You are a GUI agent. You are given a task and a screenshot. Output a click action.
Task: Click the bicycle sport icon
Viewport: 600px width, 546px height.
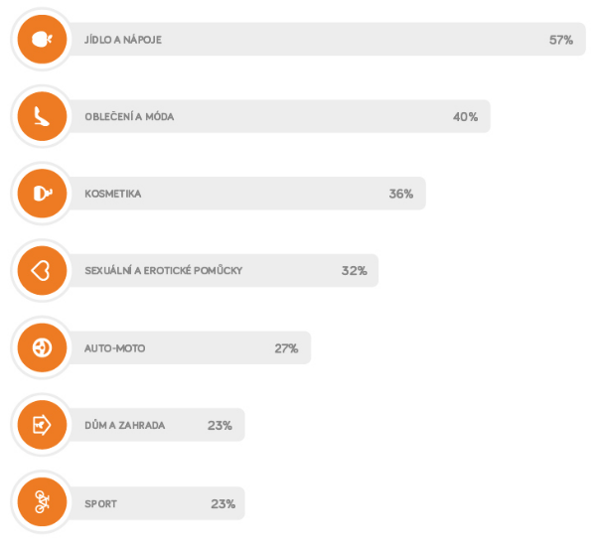pos(42,502)
